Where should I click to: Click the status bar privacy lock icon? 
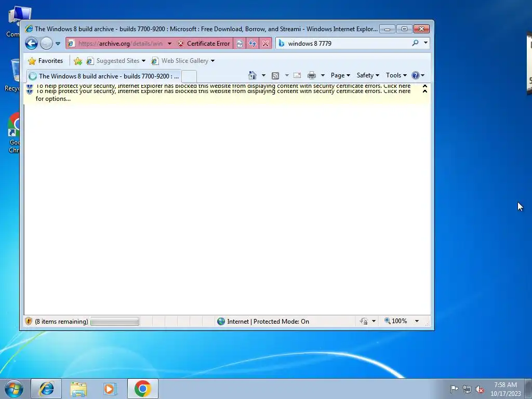[364, 321]
